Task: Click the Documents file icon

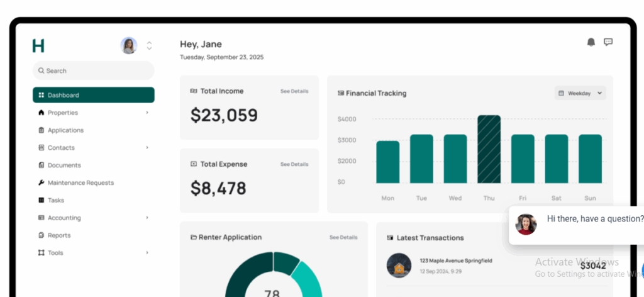Action: coord(41,165)
